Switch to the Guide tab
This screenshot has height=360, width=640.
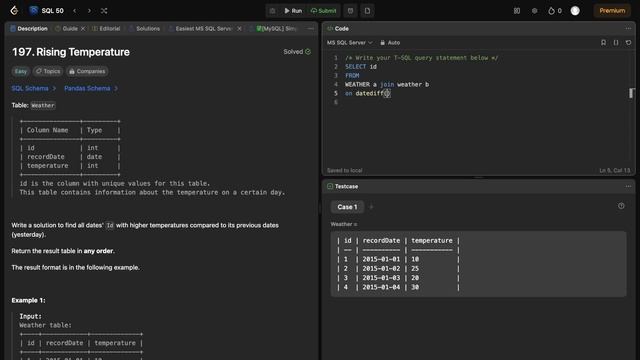pos(66,29)
